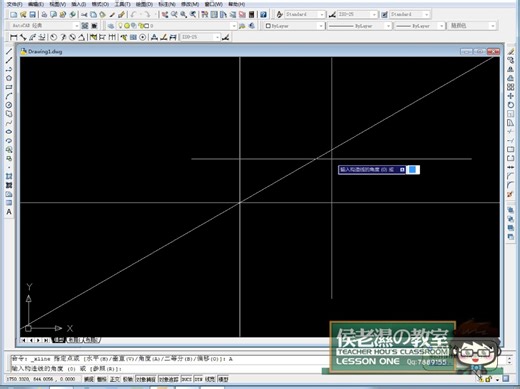The height and width of the screenshot is (389, 520).
Task: Toggle 正交 (Ortho) mode in status bar
Action: tap(115, 379)
